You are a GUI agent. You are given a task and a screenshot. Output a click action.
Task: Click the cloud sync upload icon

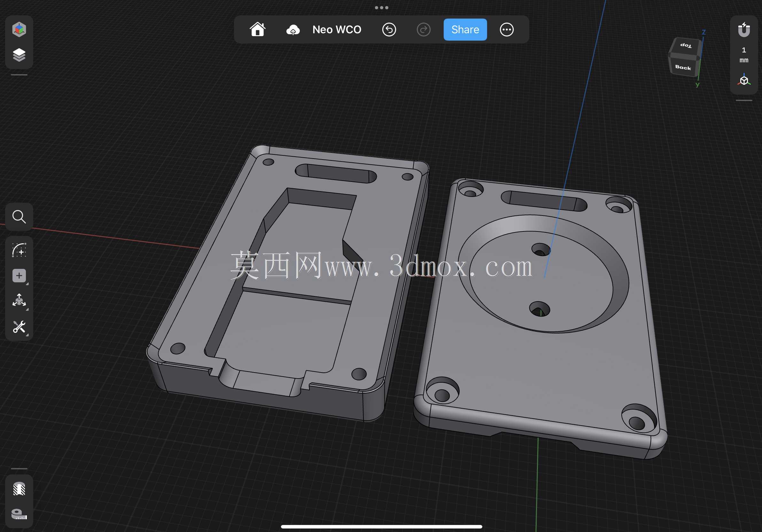coord(293,29)
